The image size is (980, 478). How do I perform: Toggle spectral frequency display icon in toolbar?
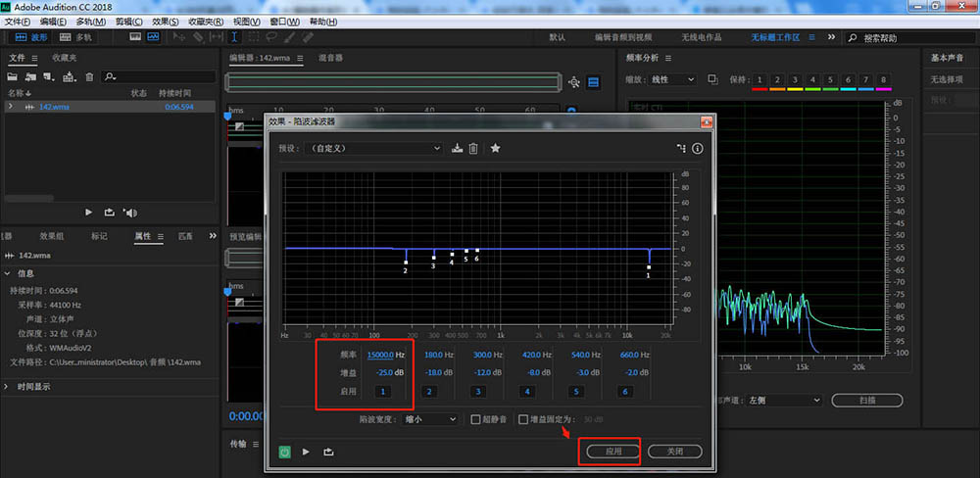(x=135, y=37)
